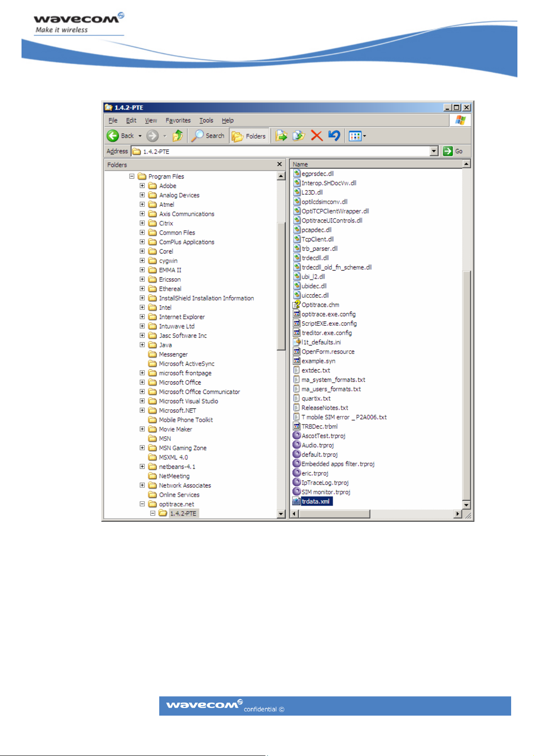Select the Mobile Phone Toolkit folder

[x=186, y=420]
